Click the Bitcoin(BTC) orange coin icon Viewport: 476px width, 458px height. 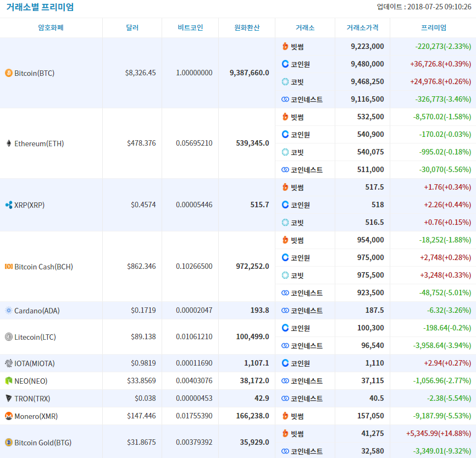point(9,73)
